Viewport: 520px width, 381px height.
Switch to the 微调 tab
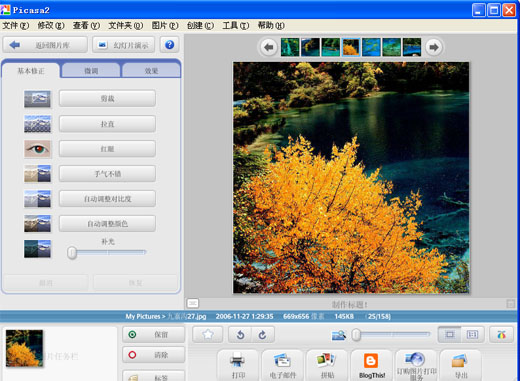coord(91,71)
